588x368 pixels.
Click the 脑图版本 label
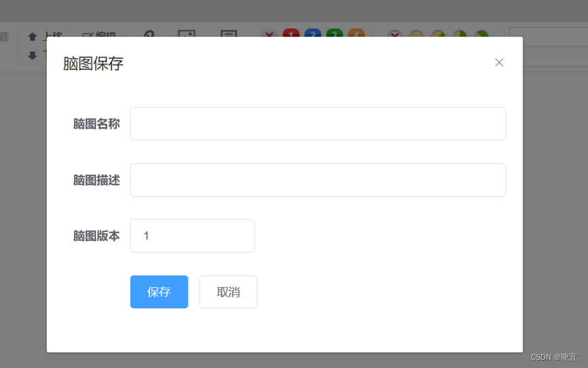click(97, 236)
